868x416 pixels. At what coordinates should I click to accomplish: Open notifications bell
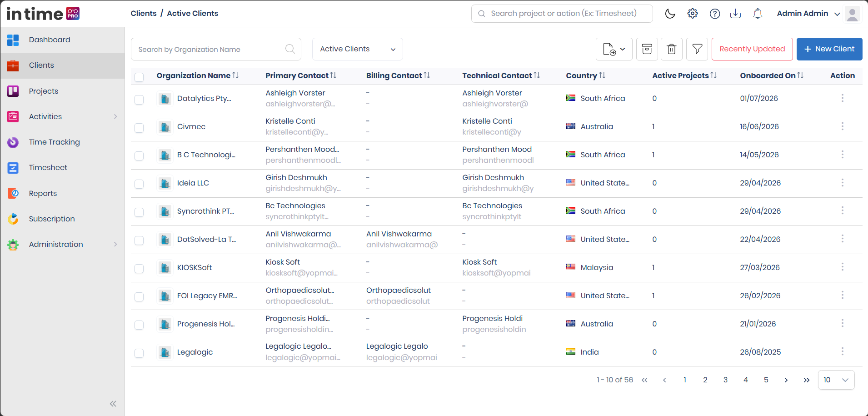tap(758, 14)
